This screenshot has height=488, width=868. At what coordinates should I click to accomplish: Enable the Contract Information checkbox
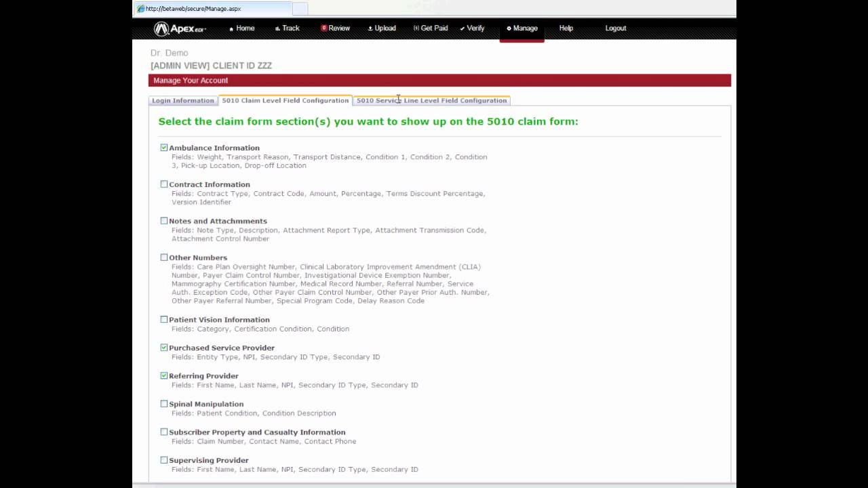click(164, 184)
